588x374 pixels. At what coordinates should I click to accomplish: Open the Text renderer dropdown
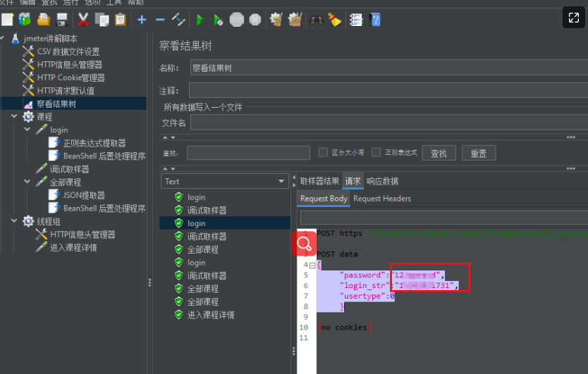(x=225, y=182)
